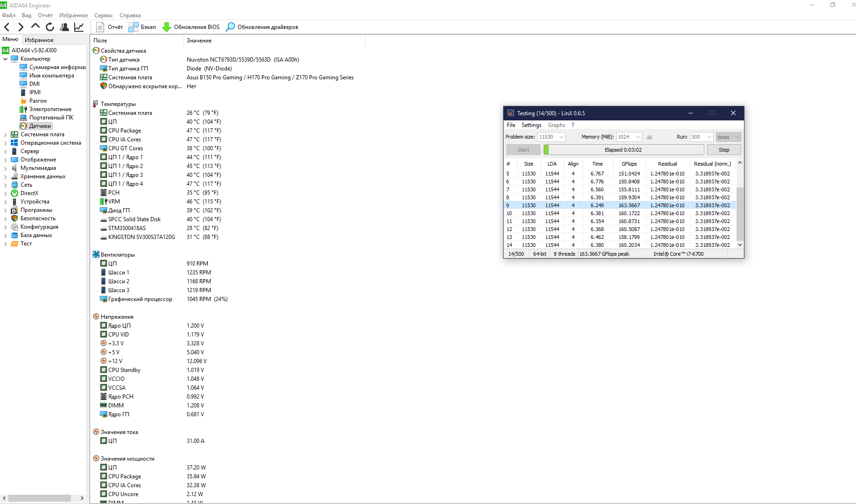Switch to the Избранное tab

point(39,40)
